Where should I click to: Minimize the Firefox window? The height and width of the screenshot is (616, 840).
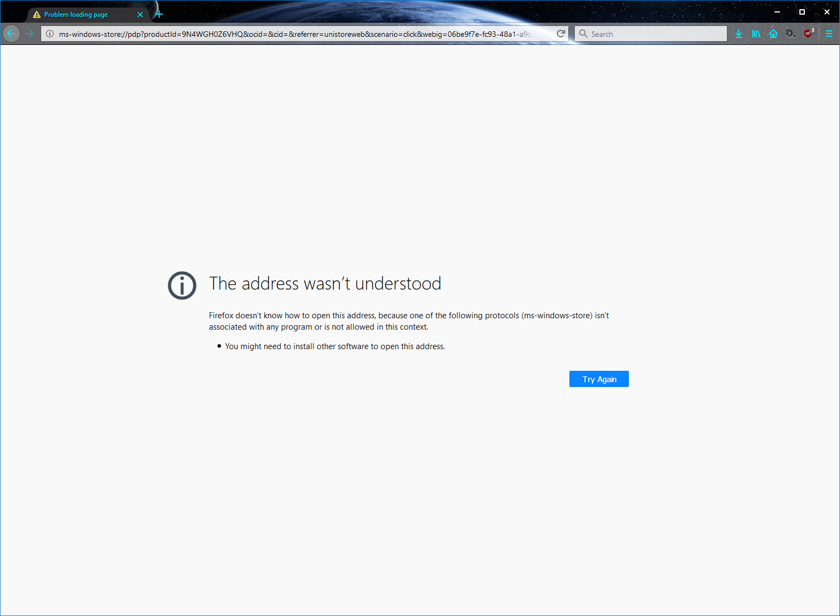[x=777, y=11]
